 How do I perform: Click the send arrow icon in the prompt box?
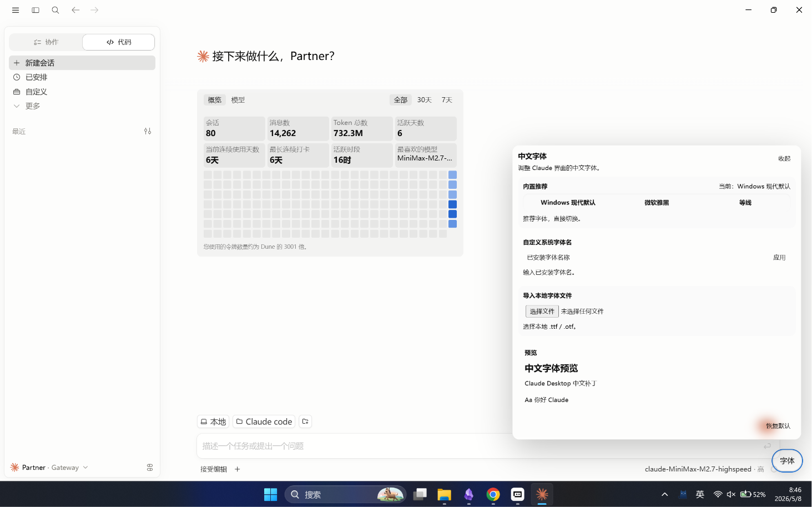(767, 446)
